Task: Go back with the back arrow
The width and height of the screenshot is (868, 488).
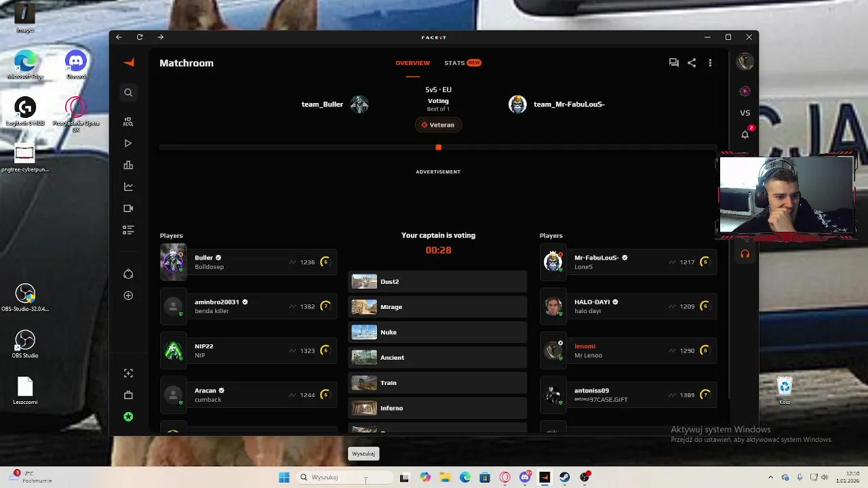Action: (x=119, y=37)
